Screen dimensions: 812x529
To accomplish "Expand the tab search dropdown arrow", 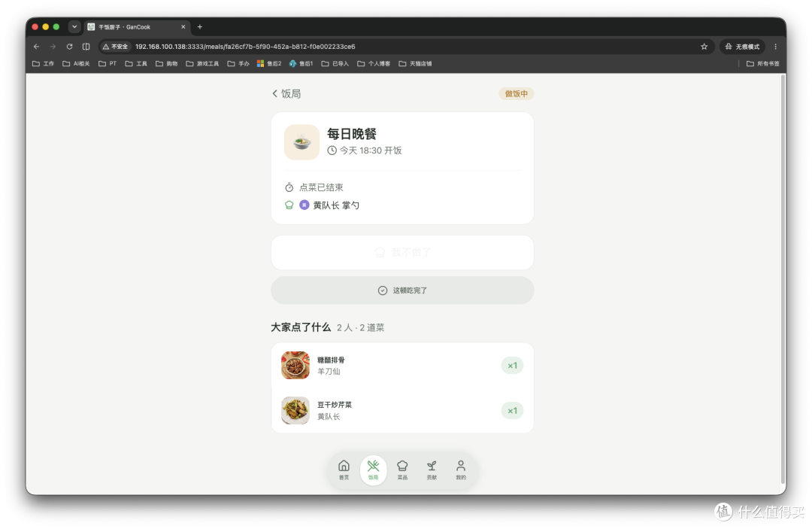I will pos(74,27).
